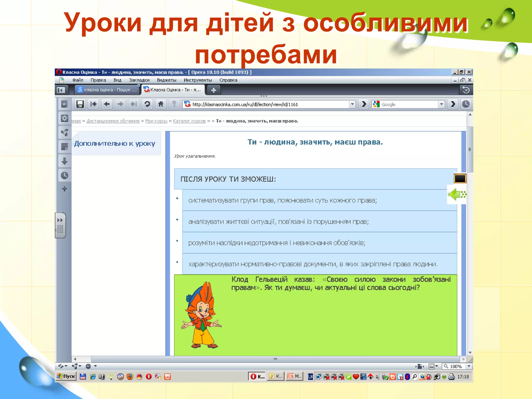Expand the address bar dropdown arrow
Viewport: 532px width, 399px height.
352,104
